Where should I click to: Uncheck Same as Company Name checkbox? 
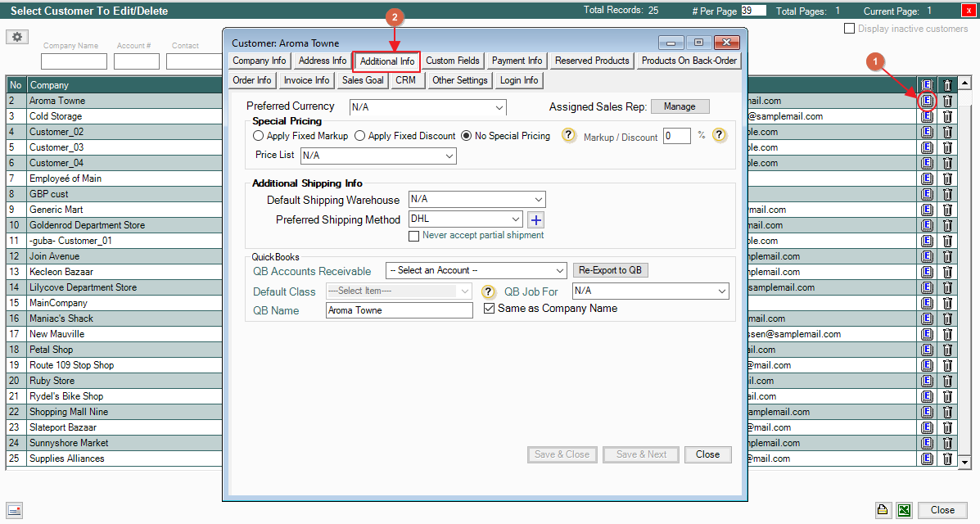(x=490, y=309)
